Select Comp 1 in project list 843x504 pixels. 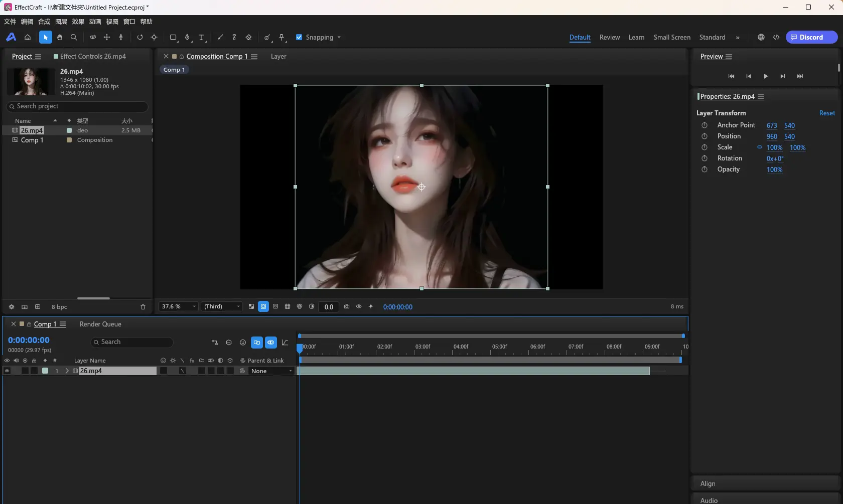point(32,140)
